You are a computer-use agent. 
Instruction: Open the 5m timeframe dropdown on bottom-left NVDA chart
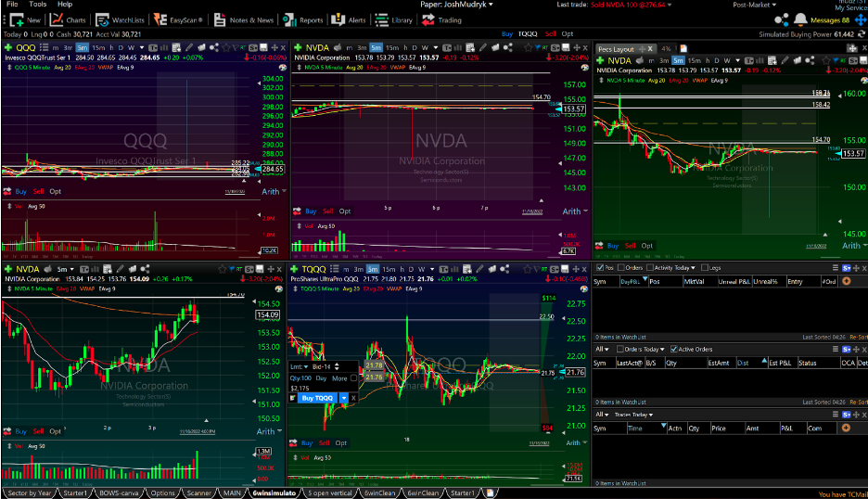coord(65,269)
